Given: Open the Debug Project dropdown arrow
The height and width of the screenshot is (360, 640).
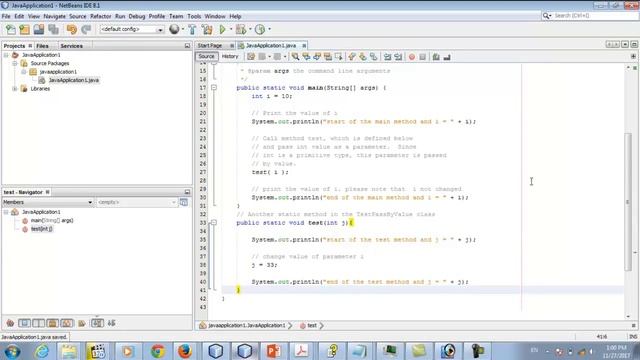Looking at the screenshot, I should 250,29.
